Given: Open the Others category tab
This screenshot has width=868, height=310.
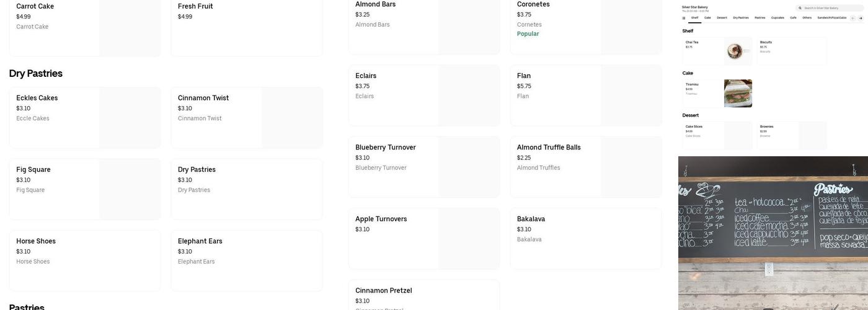Looking at the screenshot, I should click(x=807, y=18).
